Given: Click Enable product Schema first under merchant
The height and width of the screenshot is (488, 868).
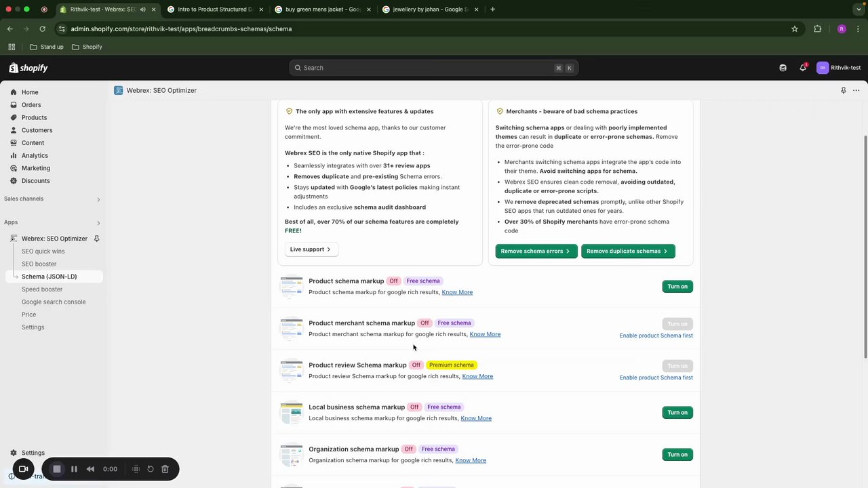Looking at the screenshot, I should 656,335.
